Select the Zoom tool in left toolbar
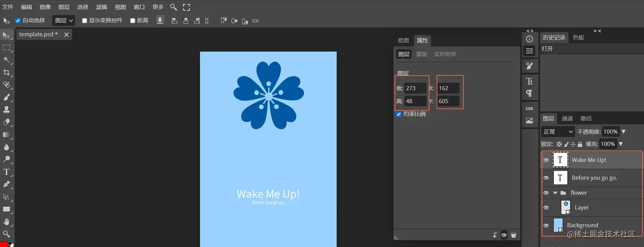The width and height of the screenshot is (644, 247). point(6,234)
